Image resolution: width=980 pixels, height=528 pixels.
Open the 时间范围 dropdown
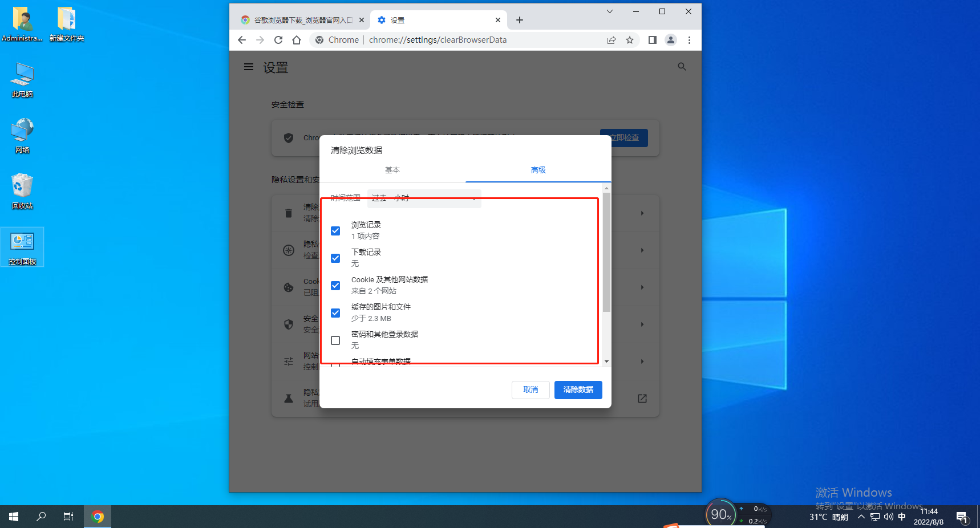coord(423,198)
